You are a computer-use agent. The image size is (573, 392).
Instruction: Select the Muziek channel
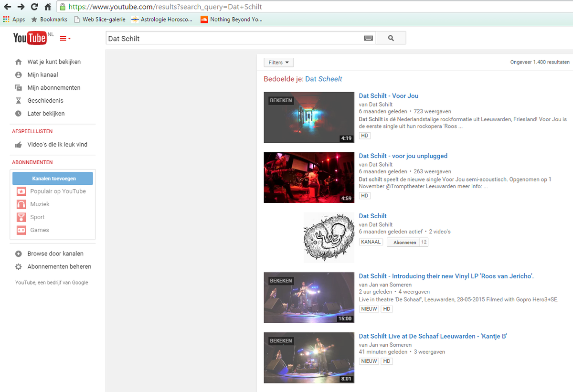[x=40, y=204]
